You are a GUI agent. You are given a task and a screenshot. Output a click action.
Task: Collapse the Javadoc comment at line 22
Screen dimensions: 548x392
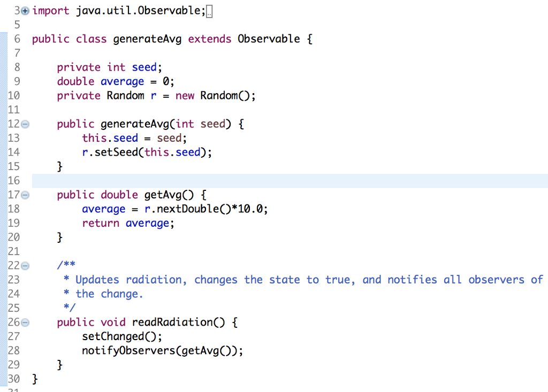(x=25, y=266)
